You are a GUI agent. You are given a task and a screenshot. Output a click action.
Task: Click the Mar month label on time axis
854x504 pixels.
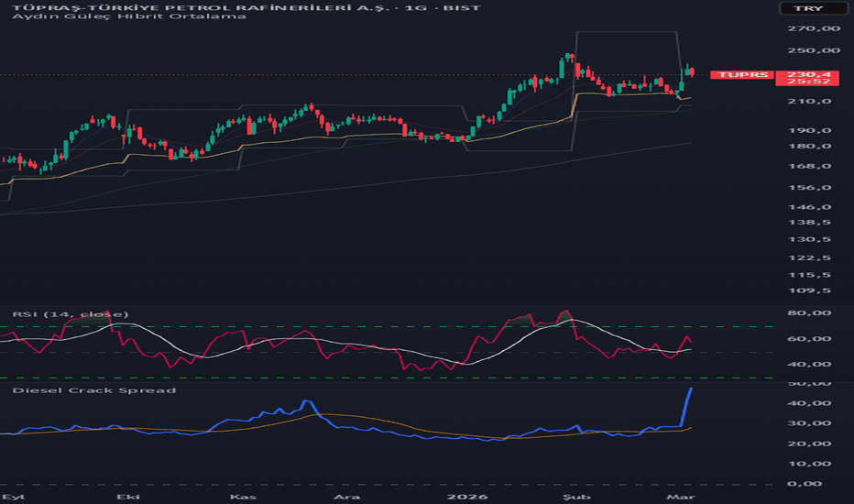[x=681, y=497]
